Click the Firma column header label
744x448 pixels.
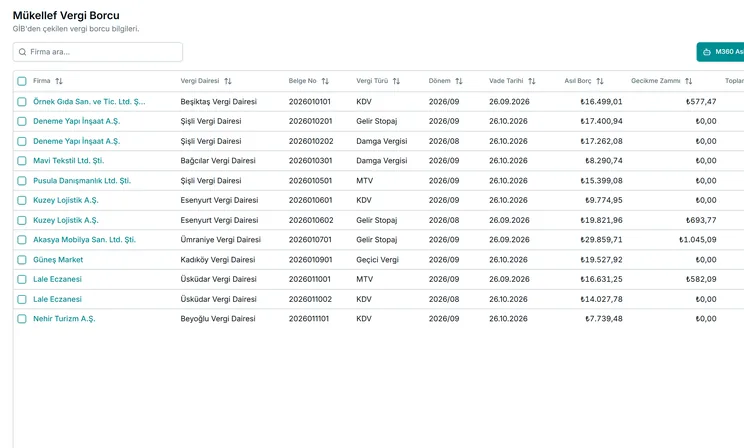coord(42,81)
